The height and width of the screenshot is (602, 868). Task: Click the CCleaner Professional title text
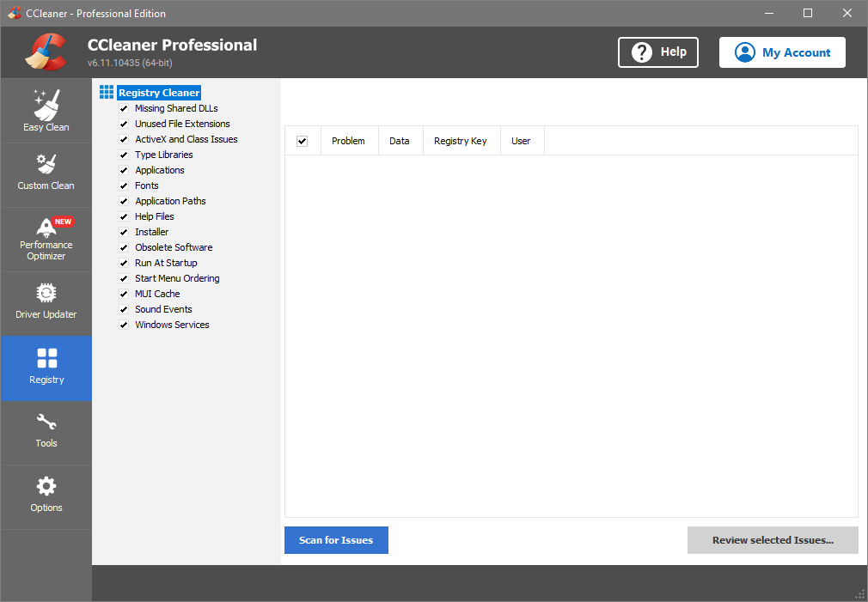pos(172,45)
